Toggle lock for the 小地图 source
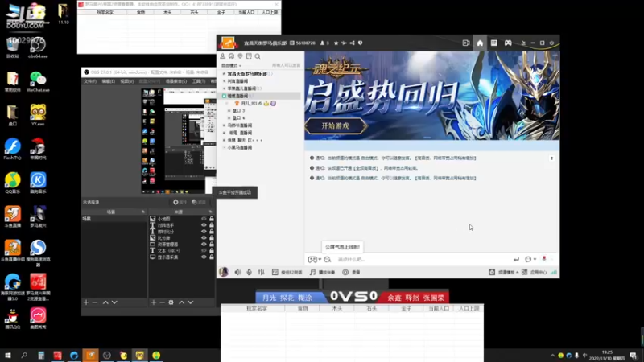 212,219
